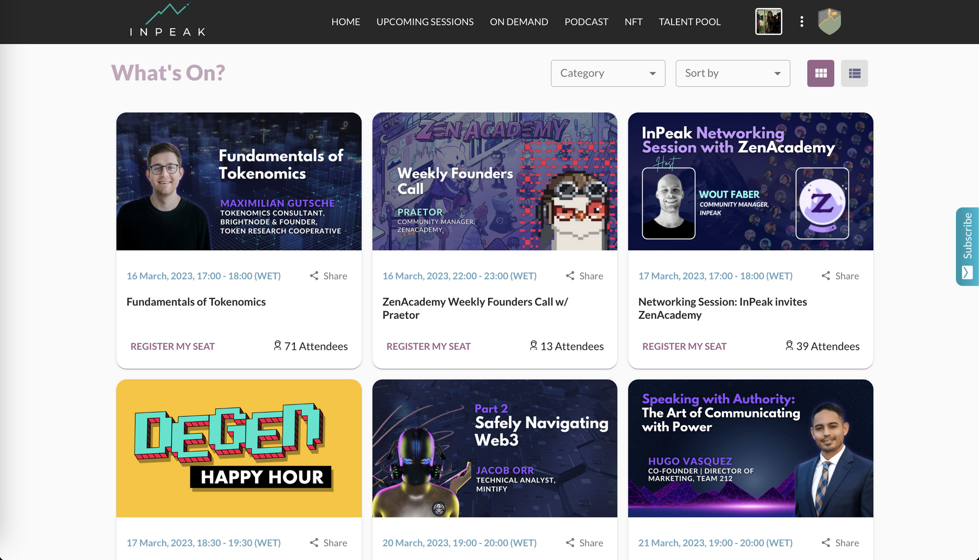Share the ZenAcademy Weekly Founders Call
Viewport: 979px width, 560px height.
tap(584, 276)
